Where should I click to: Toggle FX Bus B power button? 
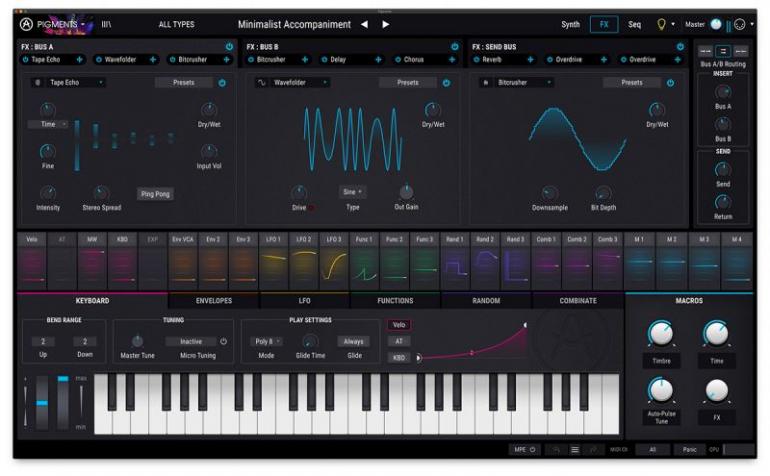455,47
